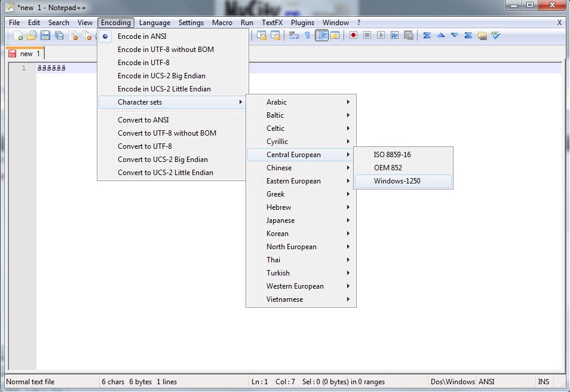Click the blue down-triangle TextFX icon
570x392 pixels.
455,35
